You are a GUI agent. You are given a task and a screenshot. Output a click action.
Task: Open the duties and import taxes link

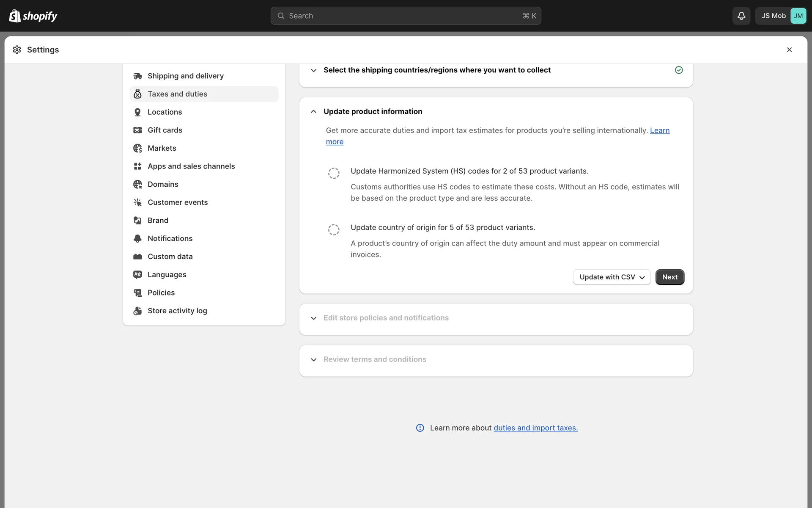coord(535,428)
